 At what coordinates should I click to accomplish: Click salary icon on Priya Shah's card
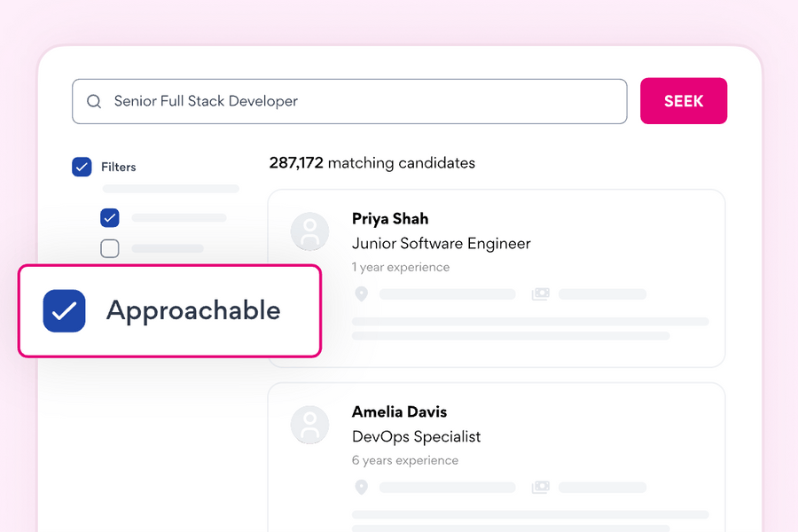point(540,294)
